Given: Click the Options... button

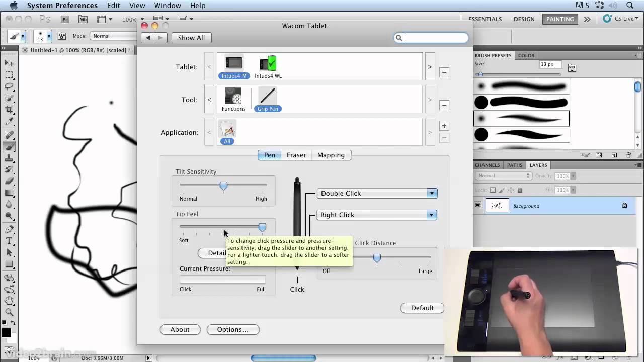Looking at the screenshot, I should click(x=232, y=329).
